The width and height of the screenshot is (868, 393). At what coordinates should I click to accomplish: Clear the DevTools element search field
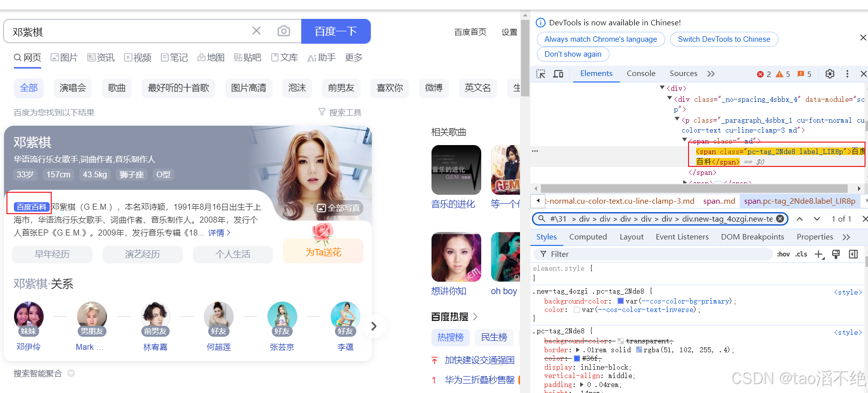click(x=780, y=219)
